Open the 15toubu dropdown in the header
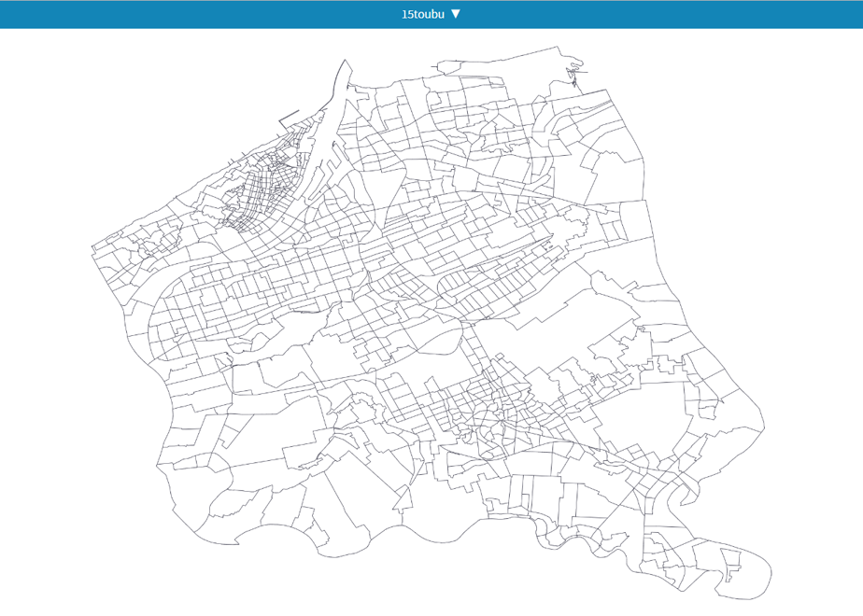 pos(431,14)
